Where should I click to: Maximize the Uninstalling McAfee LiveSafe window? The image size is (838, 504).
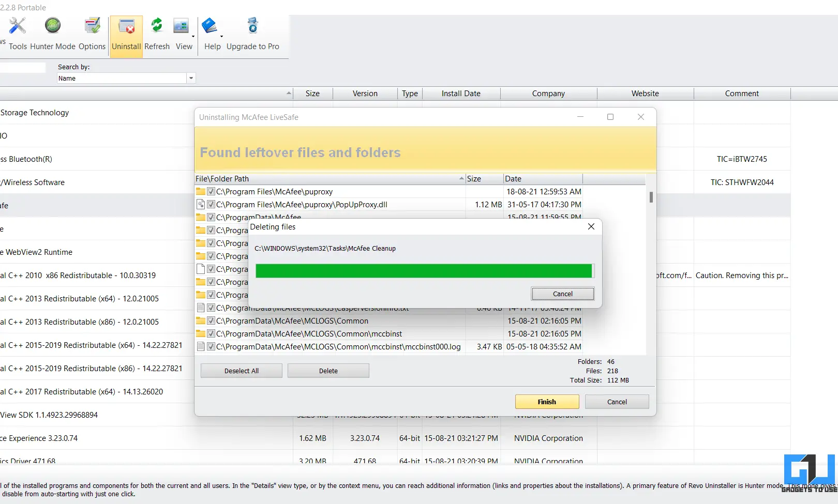tap(610, 117)
